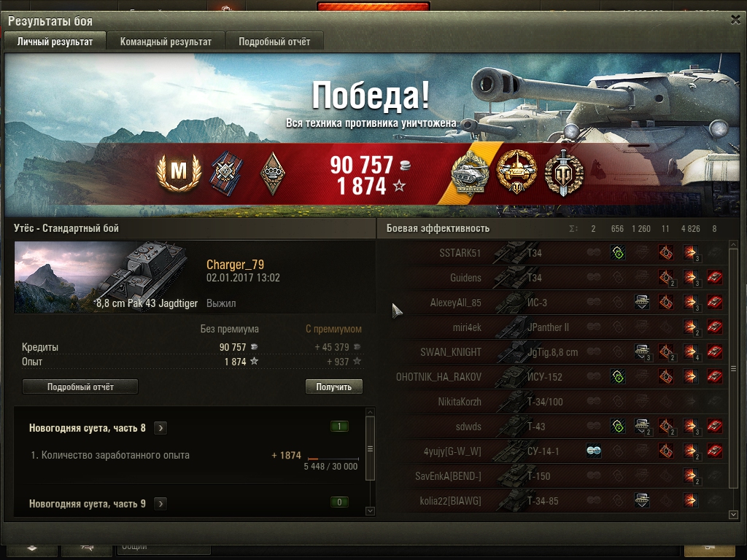Click the blue-red ribbon medal icon
Image resolution: width=747 pixels, height=560 pixels.
click(x=227, y=174)
